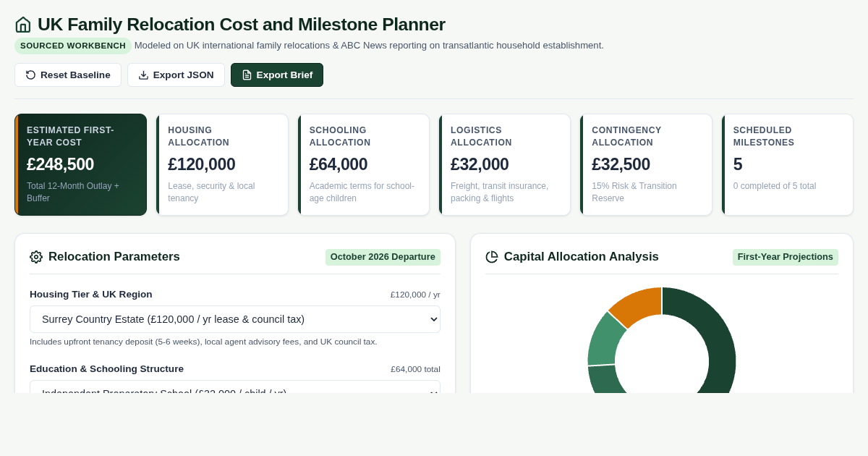Click the Export JSON button
This screenshot has height=456, width=868.
pyautogui.click(x=176, y=75)
